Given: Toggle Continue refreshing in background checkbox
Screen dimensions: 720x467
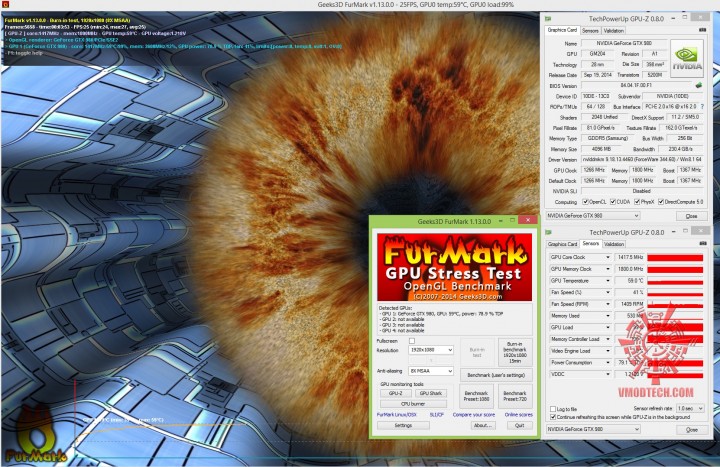Looking at the screenshot, I should click(553, 417).
